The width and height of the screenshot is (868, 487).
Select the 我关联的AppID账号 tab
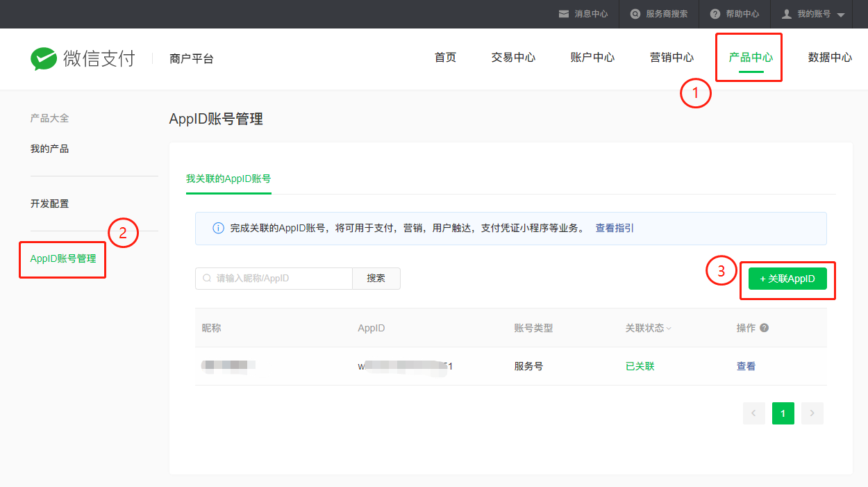pos(228,179)
